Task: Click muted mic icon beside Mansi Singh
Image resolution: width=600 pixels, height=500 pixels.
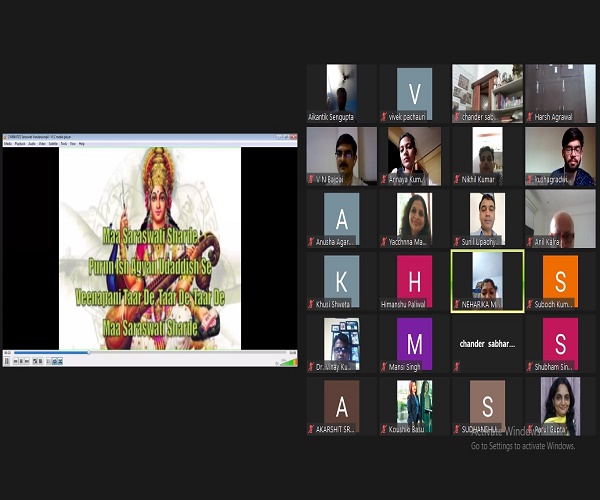Action: click(384, 367)
